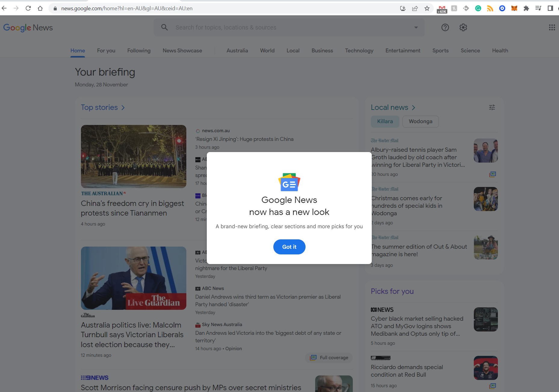This screenshot has height=392, width=559.
Task: Click the Got it button
Action: [x=289, y=247]
